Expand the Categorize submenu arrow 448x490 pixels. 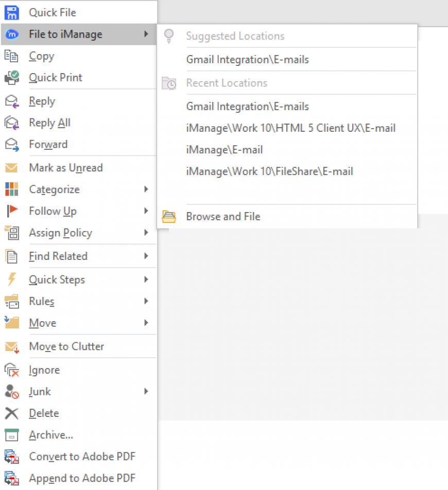pos(146,189)
